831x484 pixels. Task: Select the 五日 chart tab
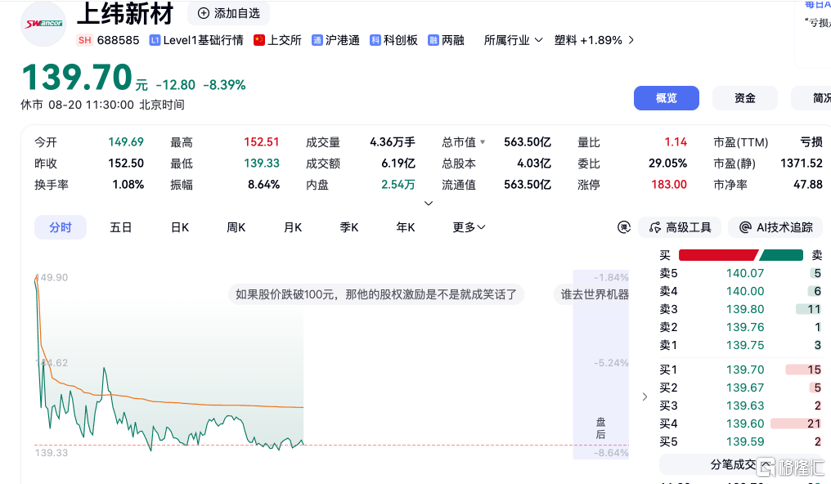click(120, 227)
